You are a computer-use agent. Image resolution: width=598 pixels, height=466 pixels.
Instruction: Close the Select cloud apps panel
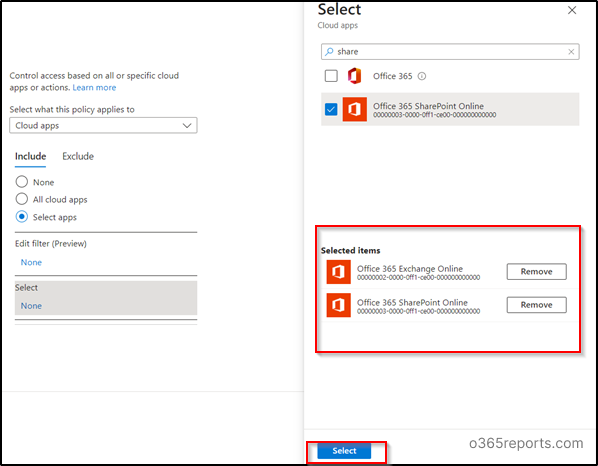point(572,10)
